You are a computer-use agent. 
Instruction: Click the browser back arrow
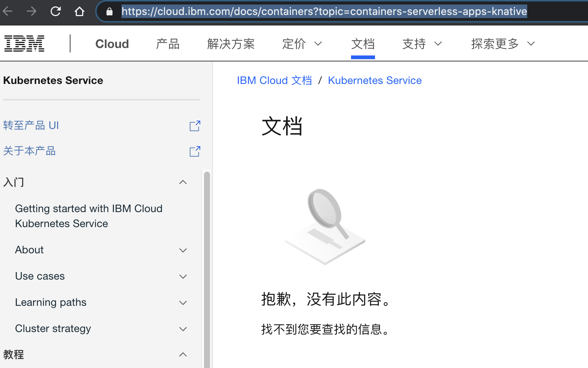(x=7, y=11)
